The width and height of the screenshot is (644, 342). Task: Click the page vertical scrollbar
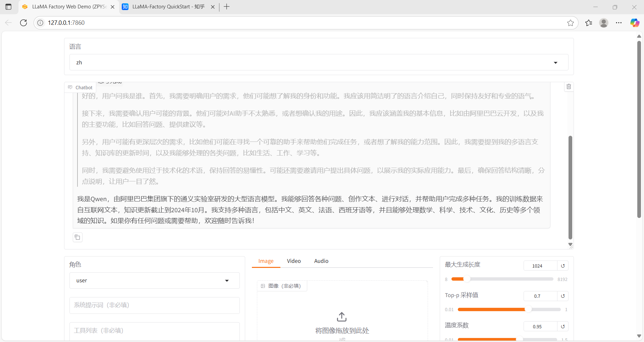click(639, 129)
